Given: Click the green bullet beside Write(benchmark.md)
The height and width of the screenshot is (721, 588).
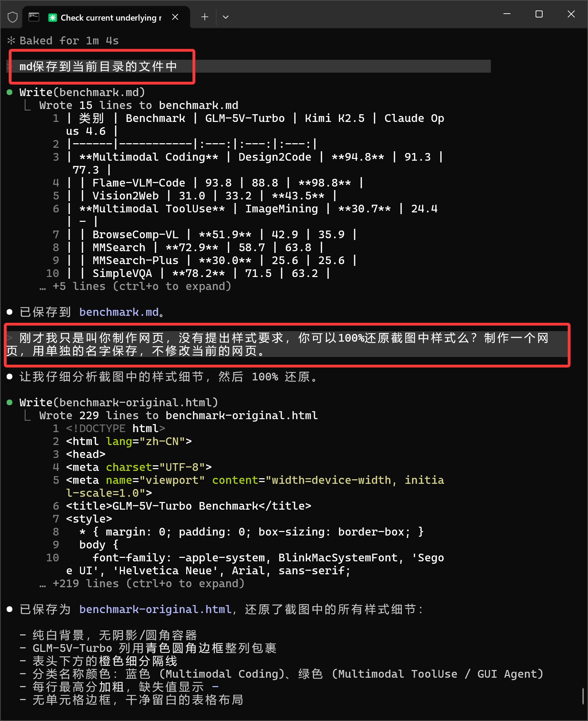Looking at the screenshot, I should pos(10,92).
